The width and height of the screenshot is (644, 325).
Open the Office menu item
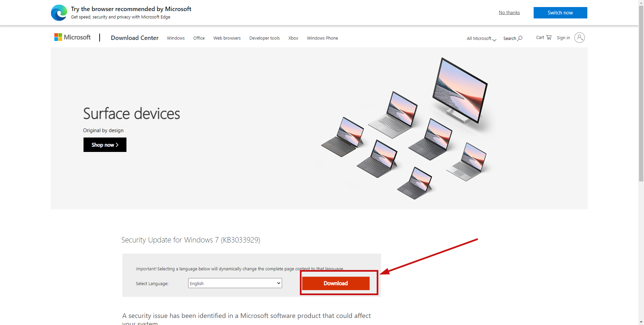tap(199, 38)
